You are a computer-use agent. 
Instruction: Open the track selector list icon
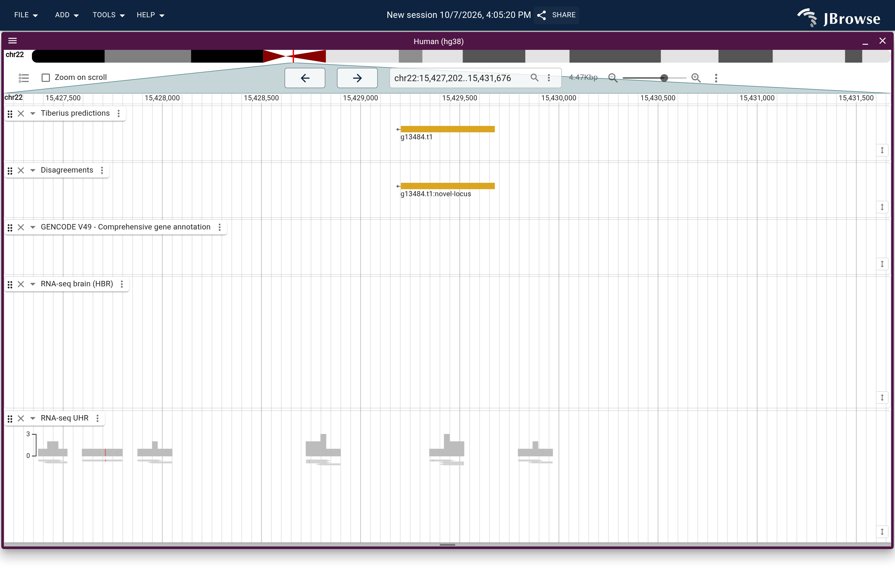click(24, 78)
